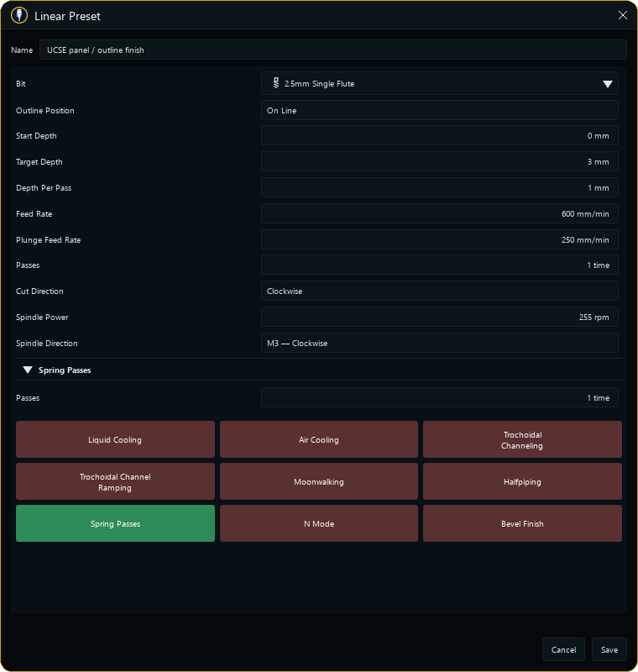
Task: Disable the green Spring Passes toggle
Action: (x=115, y=523)
